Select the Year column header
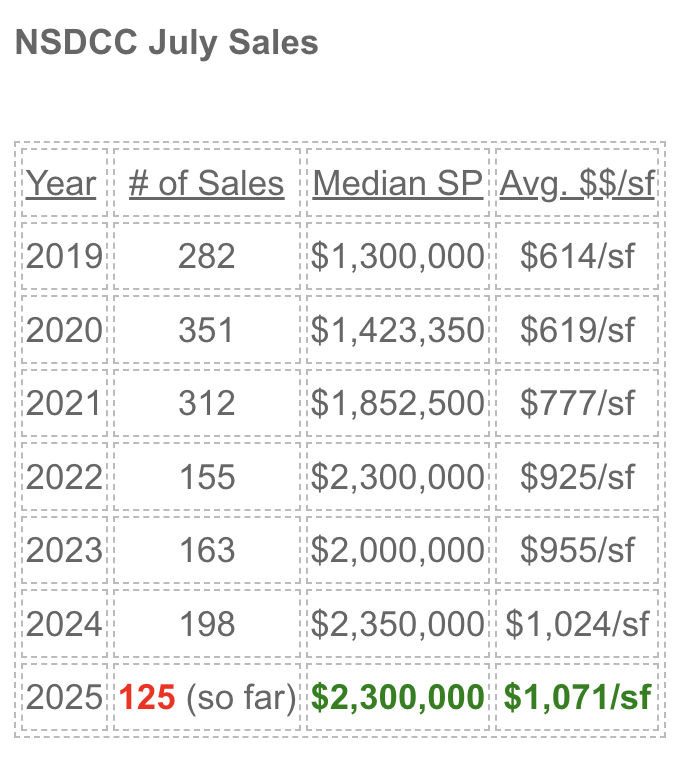This screenshot has width=698, height=770. [61, 183]
